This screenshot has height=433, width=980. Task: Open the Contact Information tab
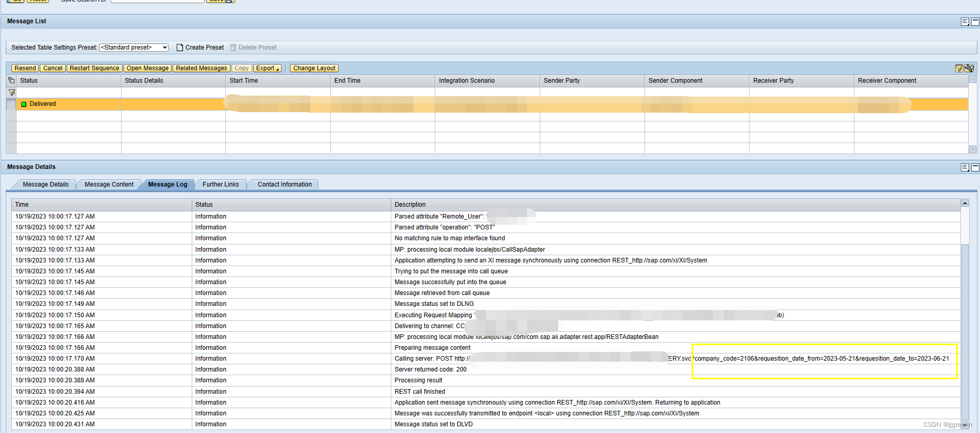pyautogui.click(x=285, y=184)
